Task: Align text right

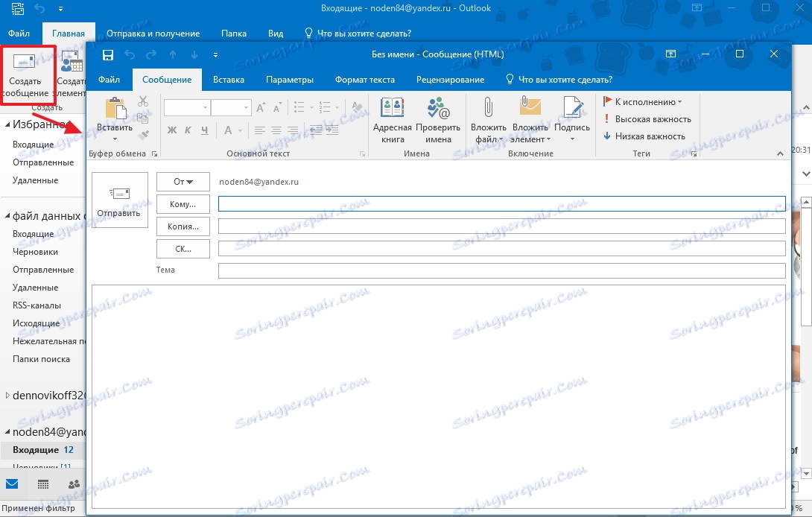Action: point(293,130)
